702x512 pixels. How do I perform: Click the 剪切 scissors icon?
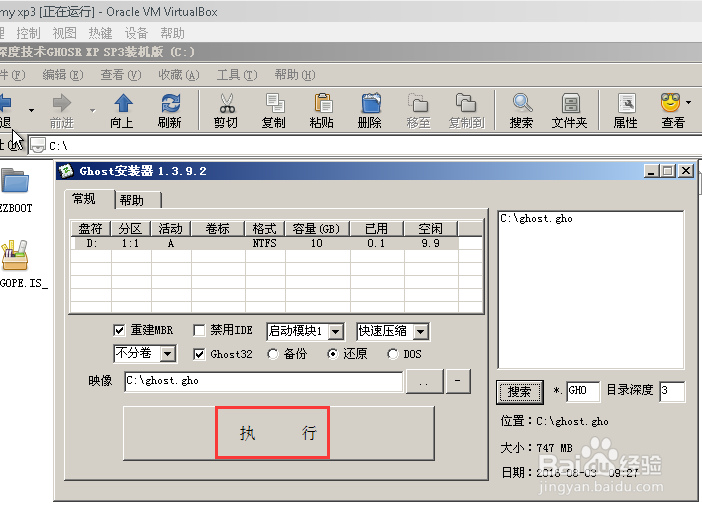(x=227, y=103)
